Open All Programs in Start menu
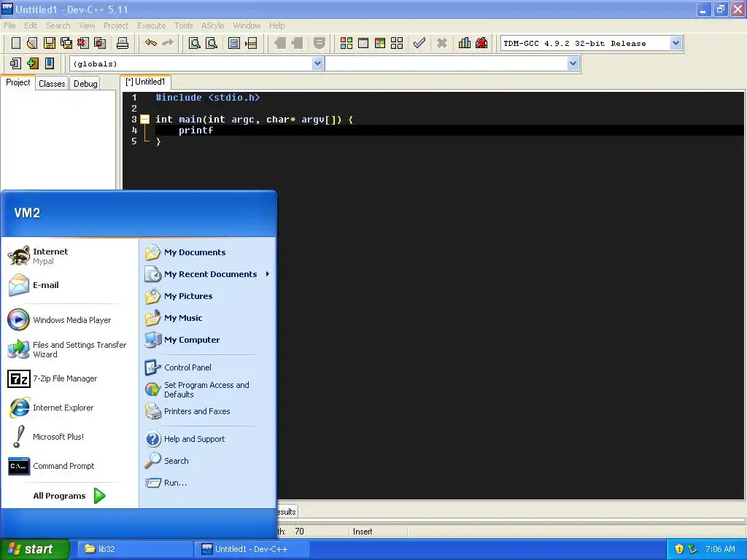Image resolution: width=747 pixels, height=560 pixels. 69,496
